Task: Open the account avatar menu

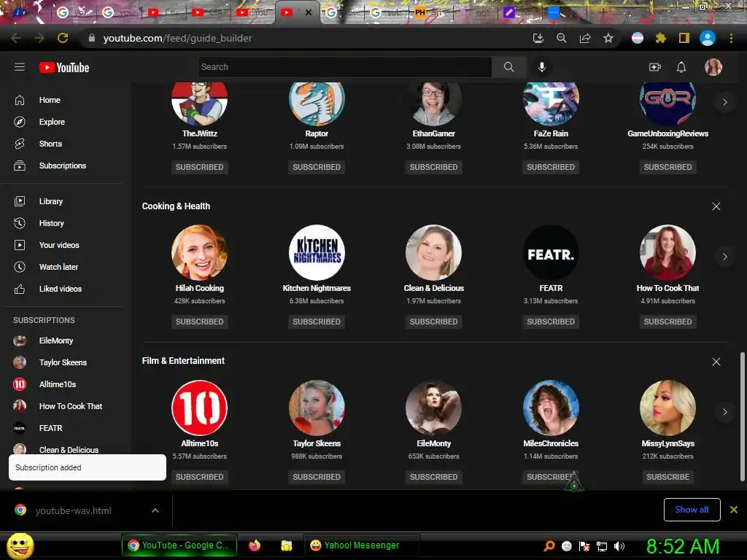Action: tap(713, 67)
